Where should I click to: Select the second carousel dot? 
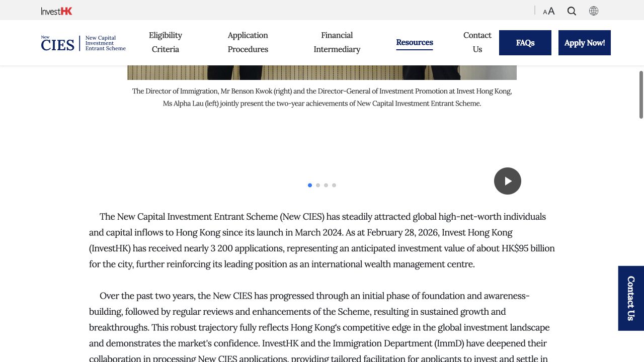(x=318, y=186)
